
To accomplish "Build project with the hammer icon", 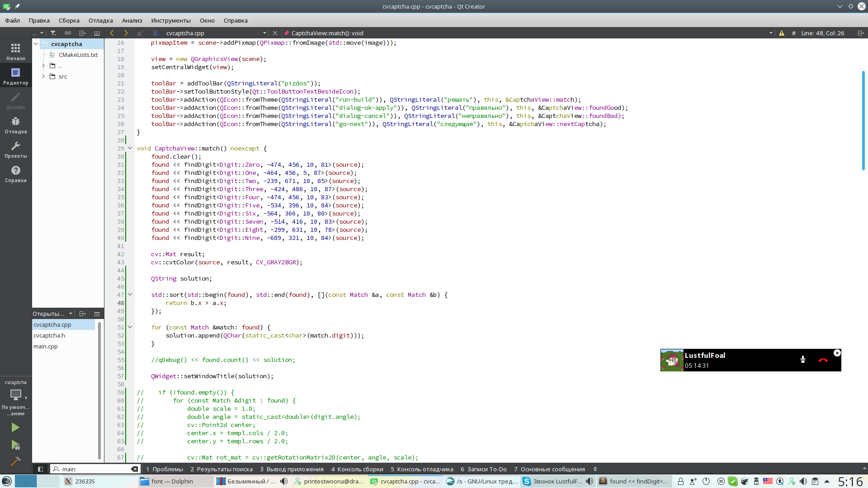I will 16,461.
